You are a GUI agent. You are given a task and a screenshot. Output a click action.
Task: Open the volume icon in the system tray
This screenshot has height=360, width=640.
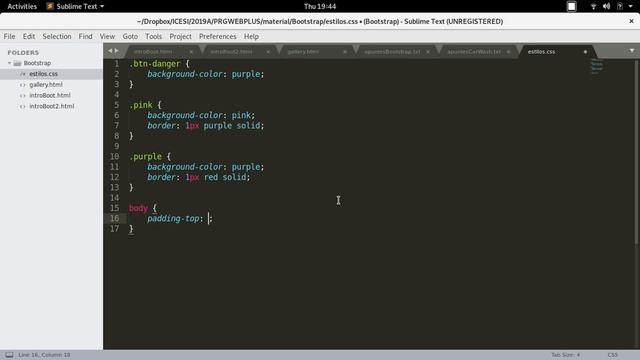tap(607, 6)
